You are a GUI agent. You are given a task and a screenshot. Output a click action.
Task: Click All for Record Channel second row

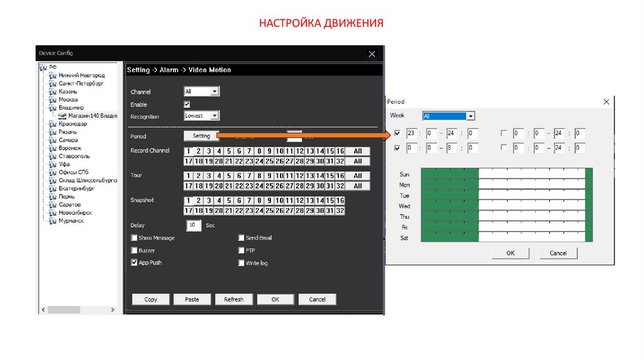coord(358,162)
